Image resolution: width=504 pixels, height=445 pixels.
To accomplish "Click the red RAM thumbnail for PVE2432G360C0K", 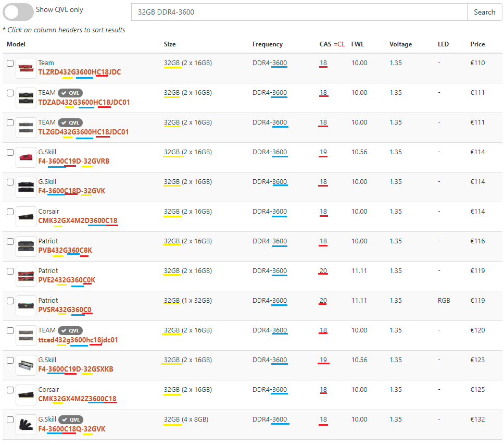I will click(26, 276).
